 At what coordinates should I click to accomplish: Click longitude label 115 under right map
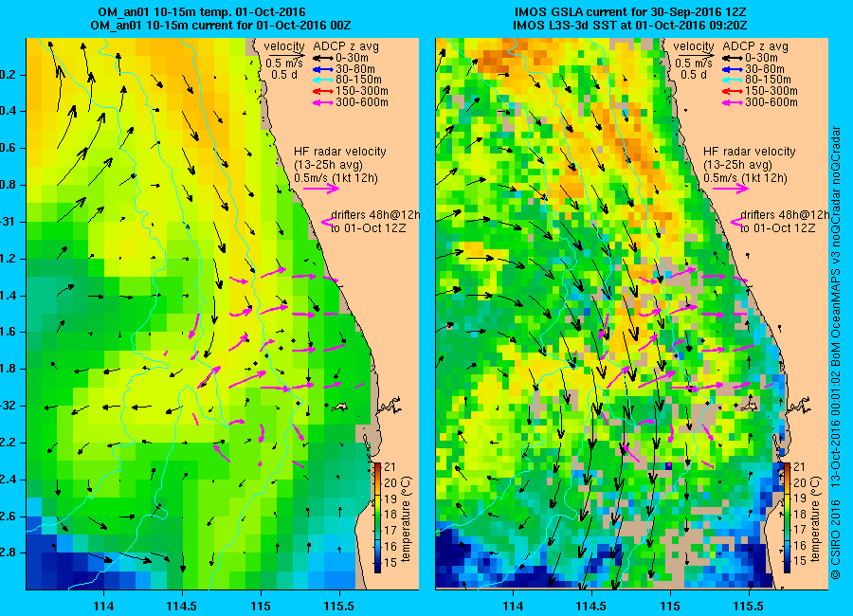(x=670, y=606)
